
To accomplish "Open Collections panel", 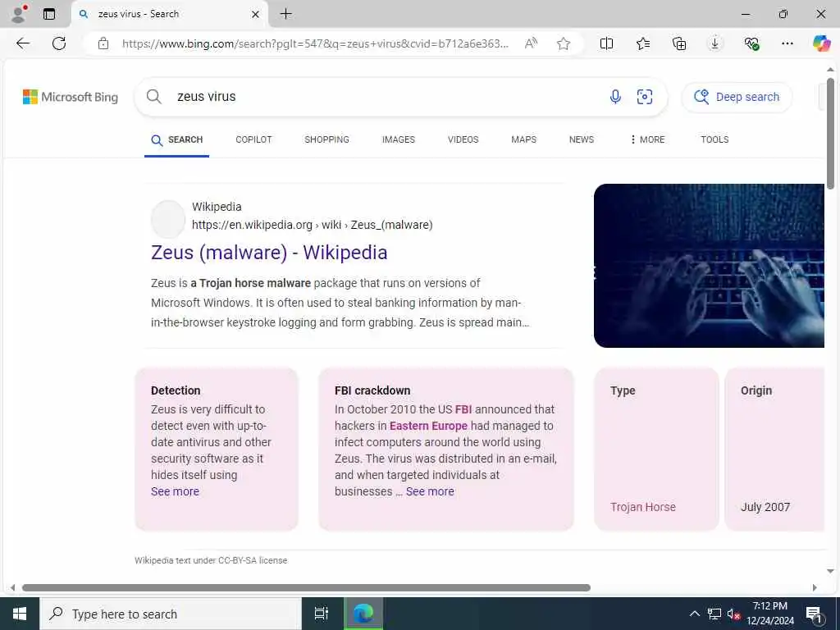I will pos(678,43).
